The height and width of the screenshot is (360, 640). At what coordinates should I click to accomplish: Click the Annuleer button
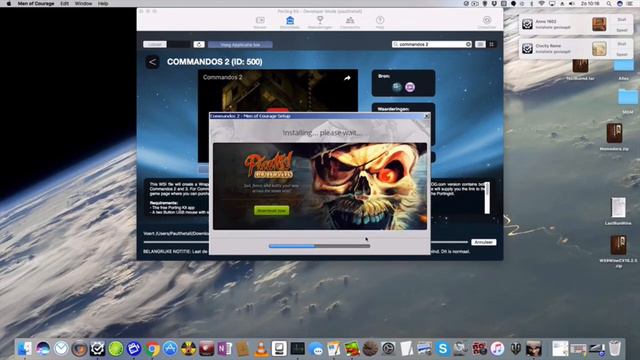coord(484,242)
